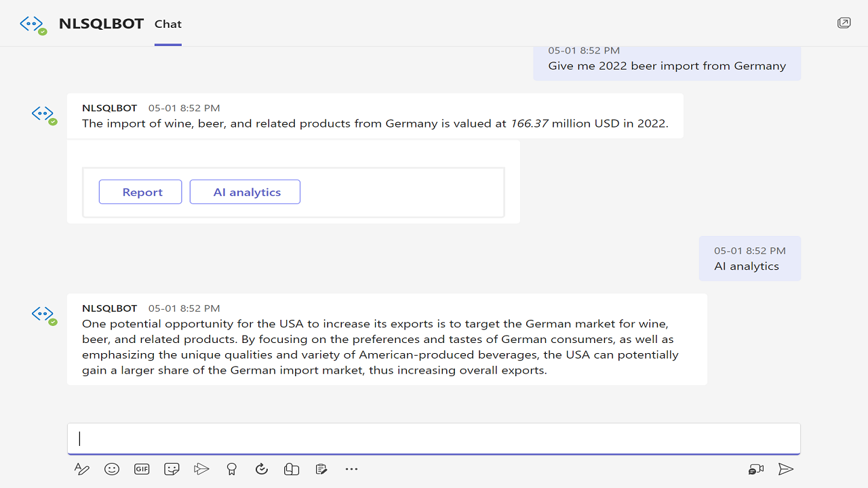Click timestamp on the 'Give me 2022 beer' message
The image size is (868, 488).
point(584,51)
